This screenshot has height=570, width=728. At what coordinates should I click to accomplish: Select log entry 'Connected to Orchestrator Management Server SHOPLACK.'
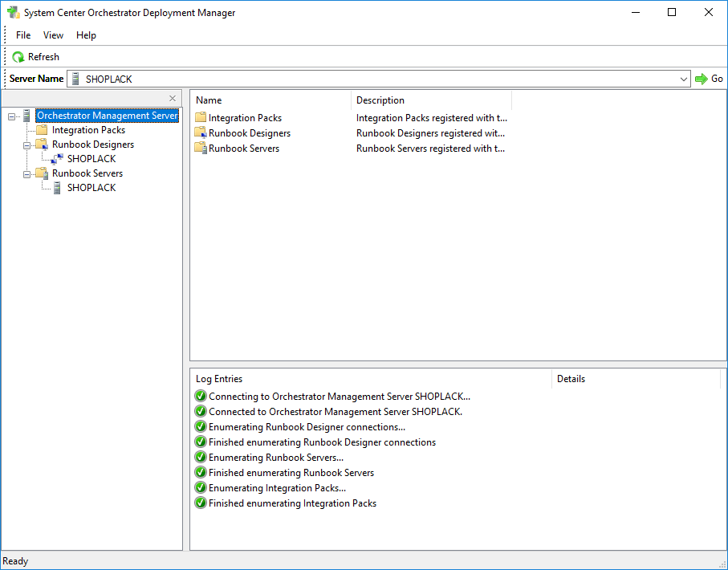point(336,412)
